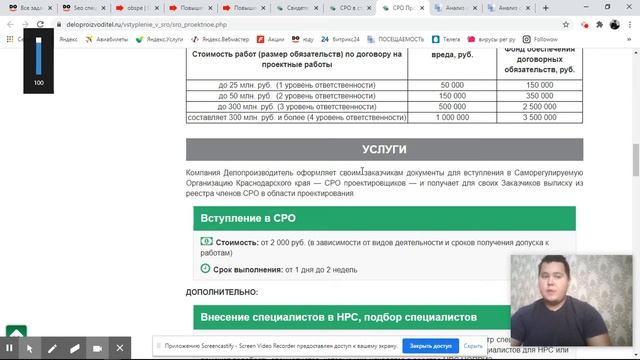Go forward to next page
This screenshot has height=360, width=640.
tap(25, 24)
